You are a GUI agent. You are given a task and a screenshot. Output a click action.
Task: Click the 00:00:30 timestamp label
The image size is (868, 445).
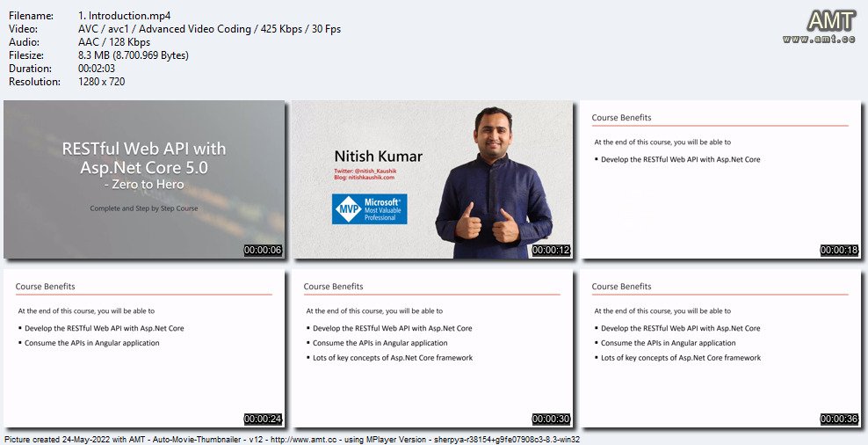(x=552, y=419)
